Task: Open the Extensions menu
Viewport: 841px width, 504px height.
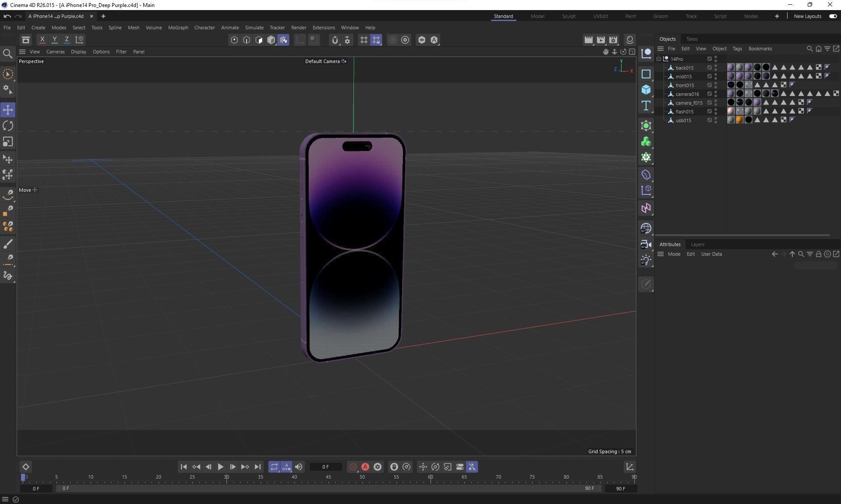Action: click(x=324, y=28)
